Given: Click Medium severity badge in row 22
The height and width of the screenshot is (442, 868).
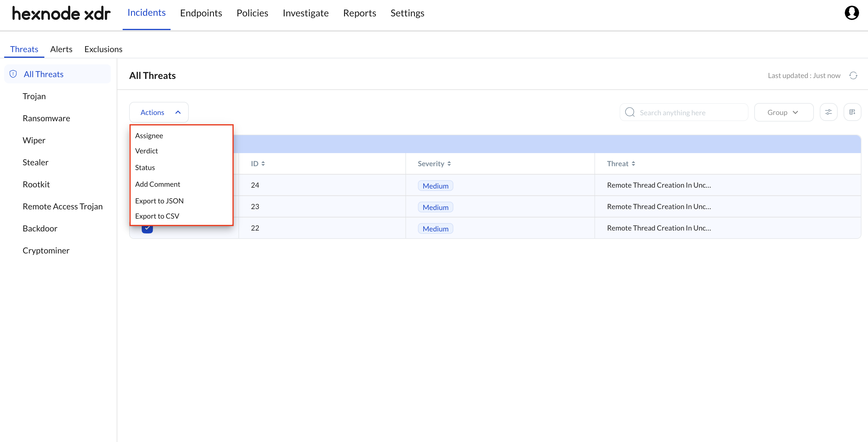Looking at the screenshot, I should coord(435,228).
